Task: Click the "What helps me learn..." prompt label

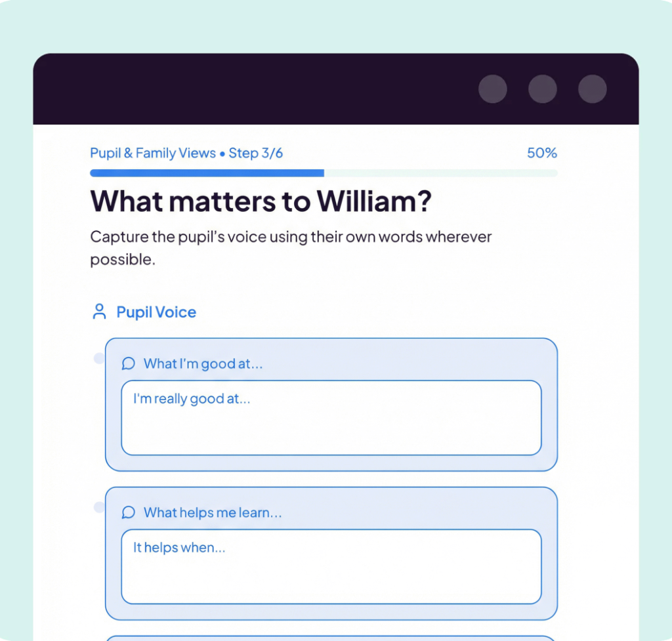Action: coord(213,512)
